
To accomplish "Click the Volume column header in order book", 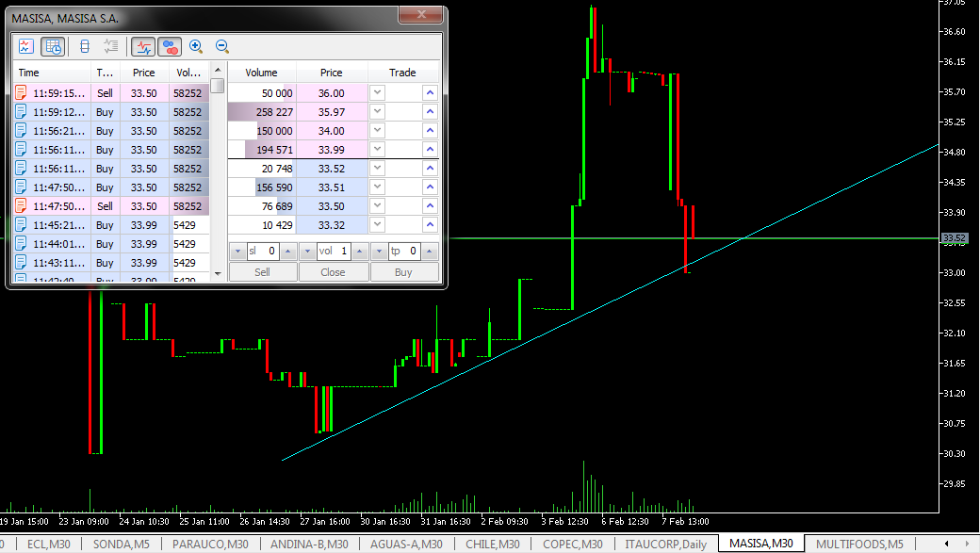I will tap(261, 73).
